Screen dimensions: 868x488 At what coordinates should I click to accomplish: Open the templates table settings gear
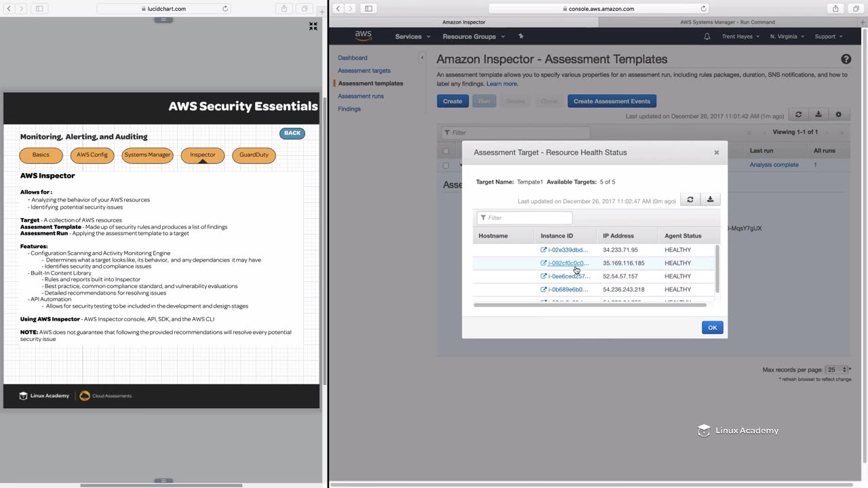(x=838, y=115)
